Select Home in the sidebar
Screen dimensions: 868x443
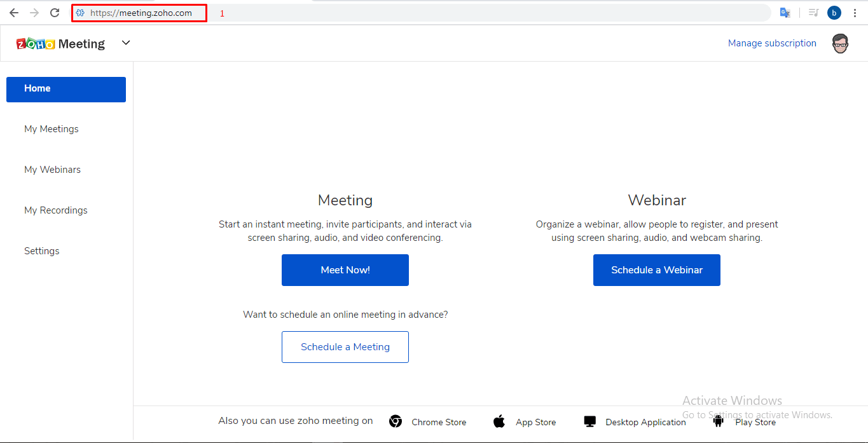pyautogui.click(x=66, y=89)
